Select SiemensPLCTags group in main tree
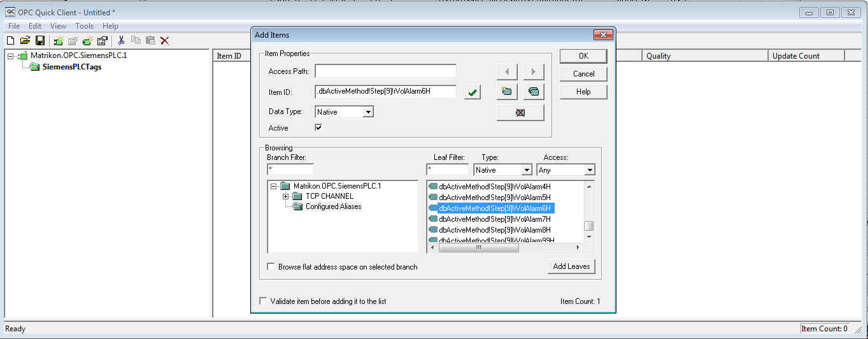This screenshot has height=339, width=868. (x=71, y=67)
